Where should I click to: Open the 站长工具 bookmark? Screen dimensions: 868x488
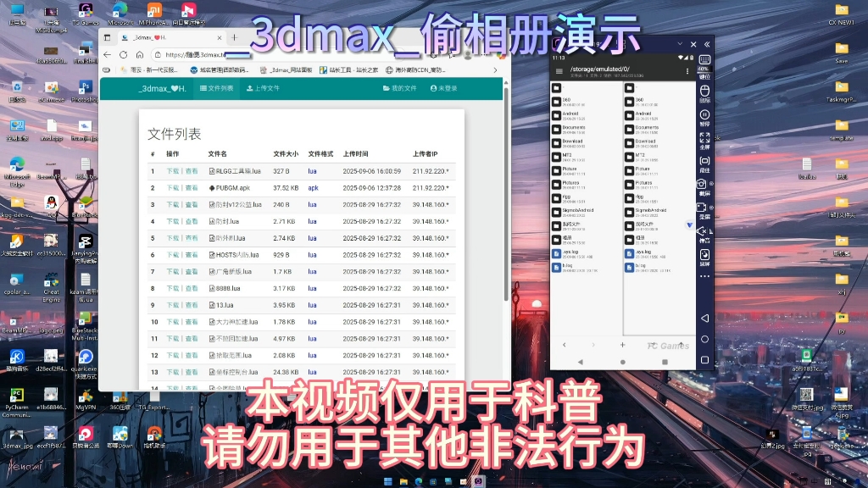pos(348,70)
